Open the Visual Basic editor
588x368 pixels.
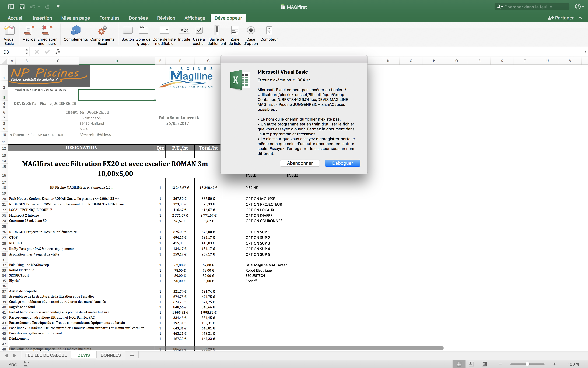tap(9, 35)
